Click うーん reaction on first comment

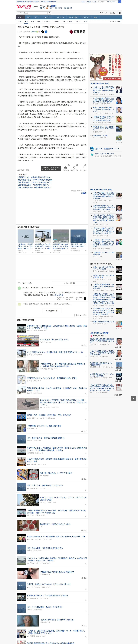click(79, 298)
